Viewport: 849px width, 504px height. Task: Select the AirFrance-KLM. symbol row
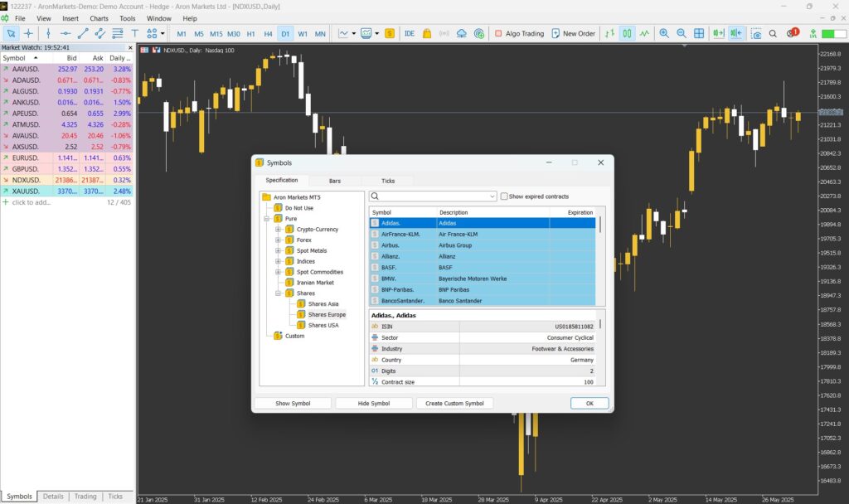click(483, 235)
